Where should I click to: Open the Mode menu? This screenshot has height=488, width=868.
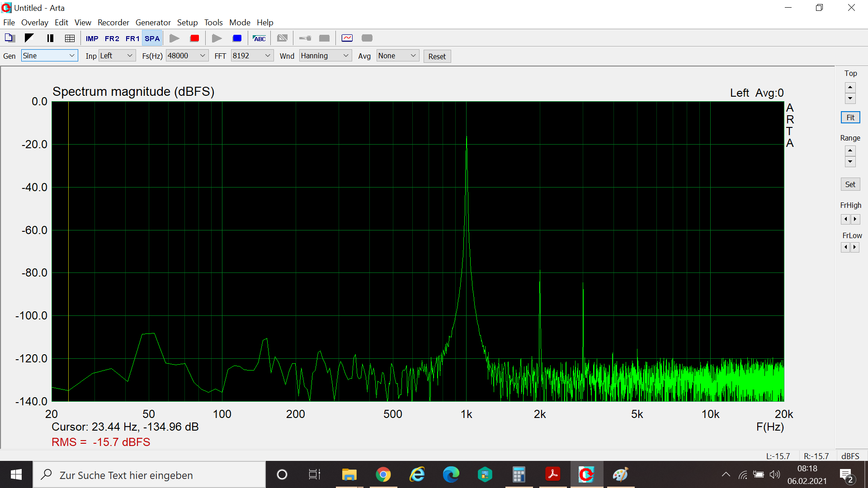pos(240,22)
